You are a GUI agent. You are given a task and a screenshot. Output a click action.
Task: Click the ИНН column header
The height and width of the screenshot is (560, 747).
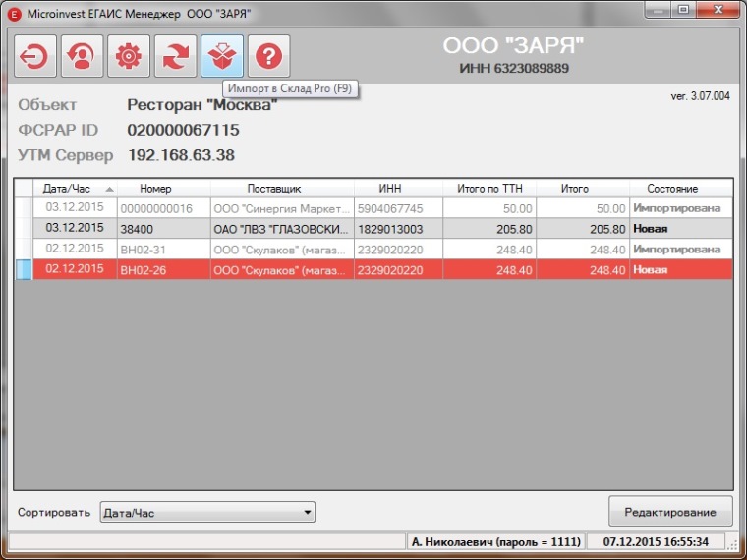(x=390, y=189)
